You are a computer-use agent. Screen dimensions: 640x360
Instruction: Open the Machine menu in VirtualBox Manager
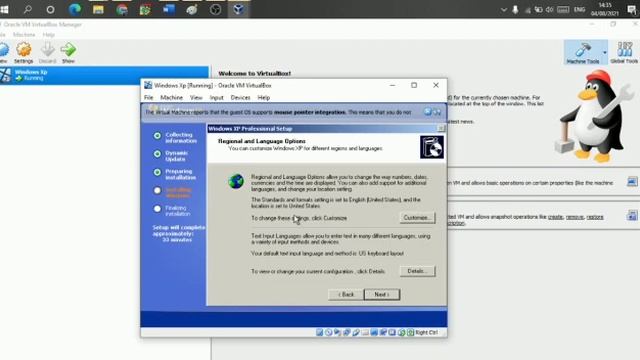tap(24, 35)
